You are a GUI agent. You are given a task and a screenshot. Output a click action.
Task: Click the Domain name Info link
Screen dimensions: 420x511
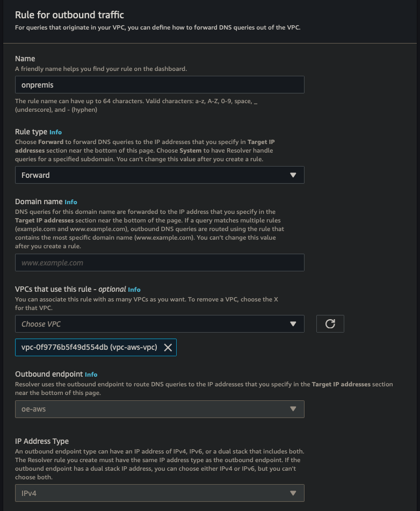(x=70, y=202)
